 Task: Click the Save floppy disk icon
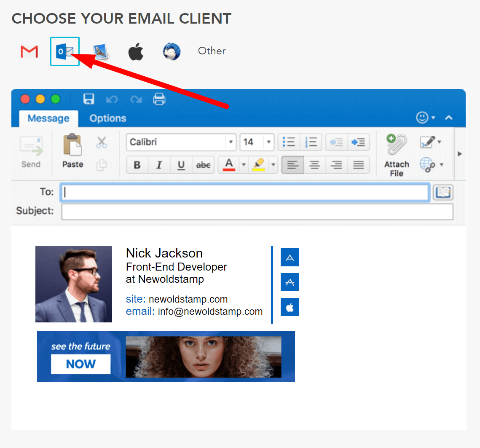coord(89,99)
